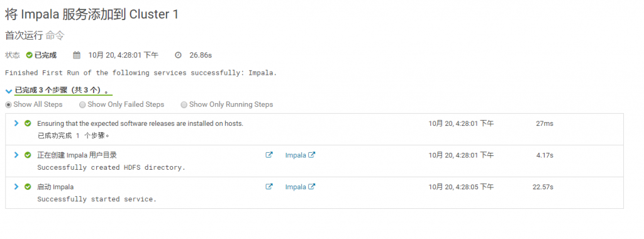Click green checkmark beside 启动 Impala step
644x239 pixels.
[28, 186]
